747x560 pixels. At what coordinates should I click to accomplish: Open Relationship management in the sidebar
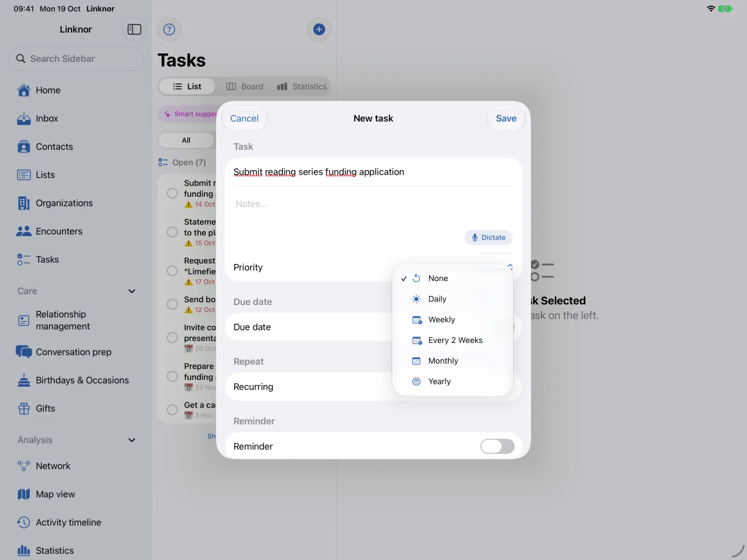76,320
